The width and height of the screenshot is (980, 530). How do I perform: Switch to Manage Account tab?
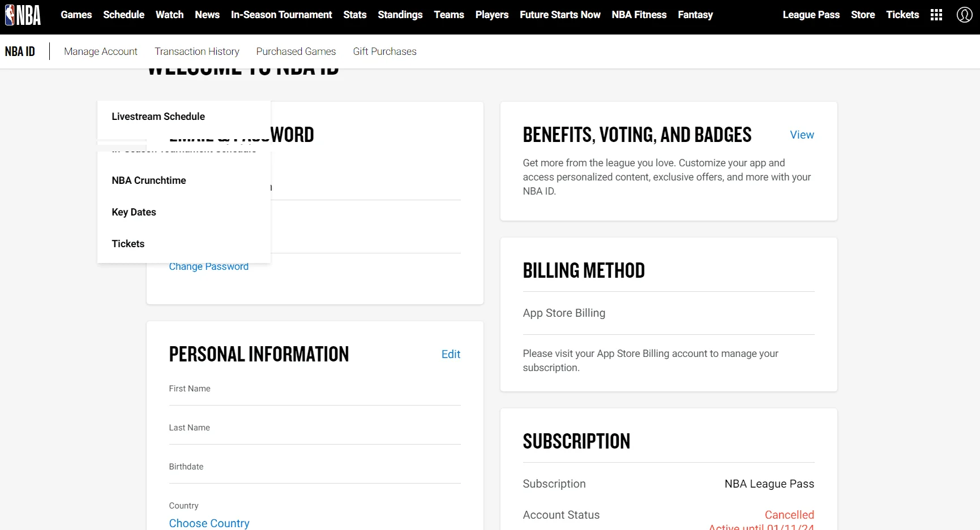coord(101,51)
